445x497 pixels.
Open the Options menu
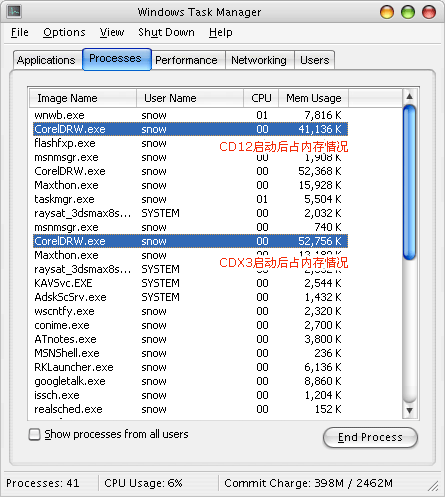(64, 32)
